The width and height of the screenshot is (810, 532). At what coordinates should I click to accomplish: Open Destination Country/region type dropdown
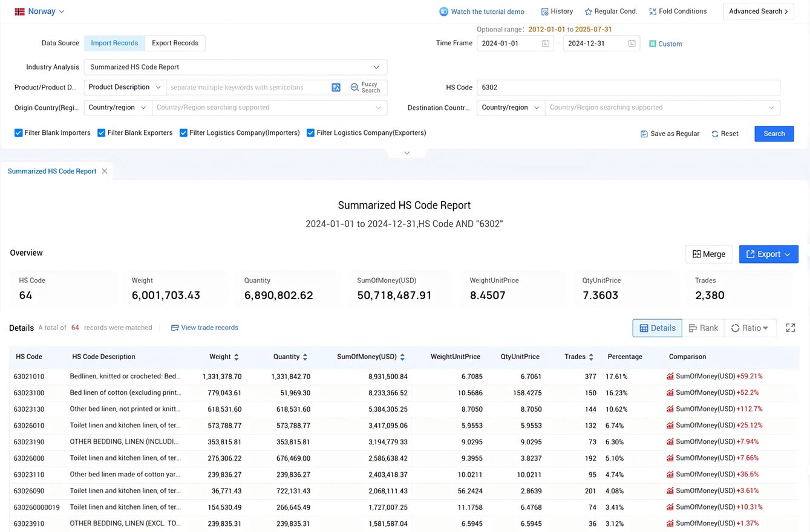(x=511, y=108)
